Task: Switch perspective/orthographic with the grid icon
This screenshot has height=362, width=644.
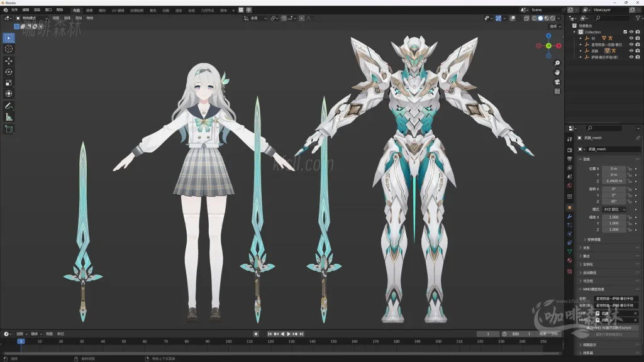Action: tap(557, 91)
